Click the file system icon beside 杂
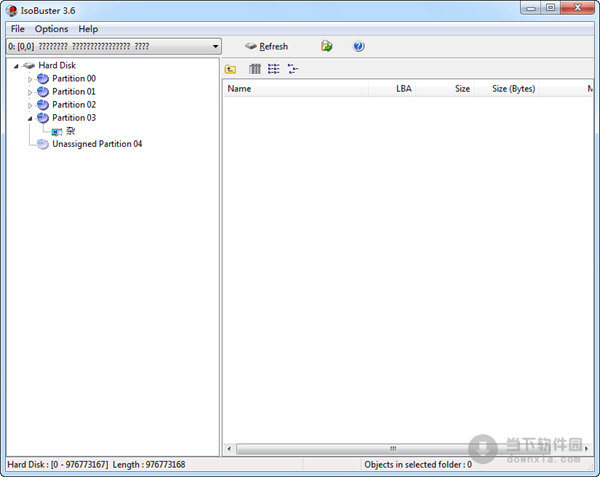Image resolution: width=600 pixels, height=477 pixels. pos(57,132)
